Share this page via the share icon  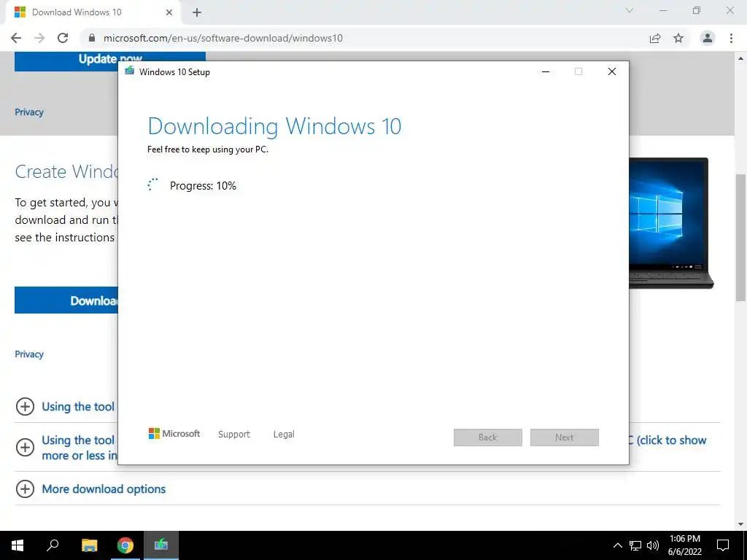(x=655, y=38)
